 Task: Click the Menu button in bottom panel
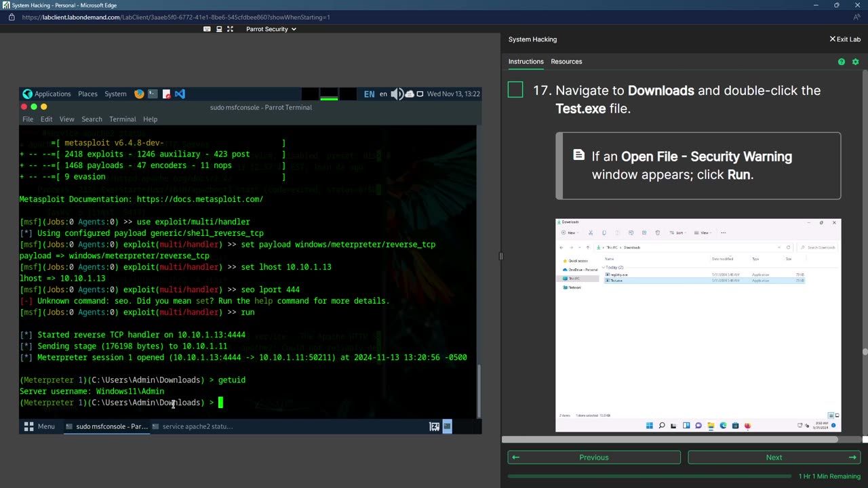(x=39, y=426)
